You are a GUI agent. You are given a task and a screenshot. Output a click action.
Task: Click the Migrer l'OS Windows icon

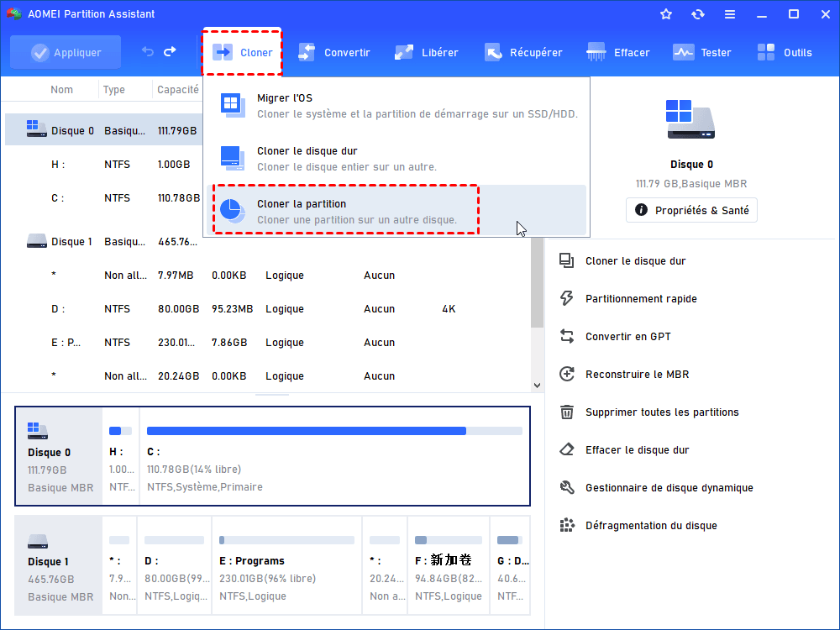233,106
